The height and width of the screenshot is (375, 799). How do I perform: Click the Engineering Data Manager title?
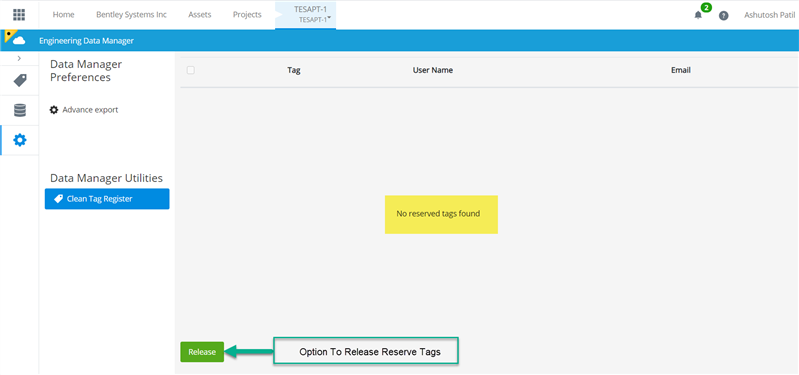[x=86, y=41]
